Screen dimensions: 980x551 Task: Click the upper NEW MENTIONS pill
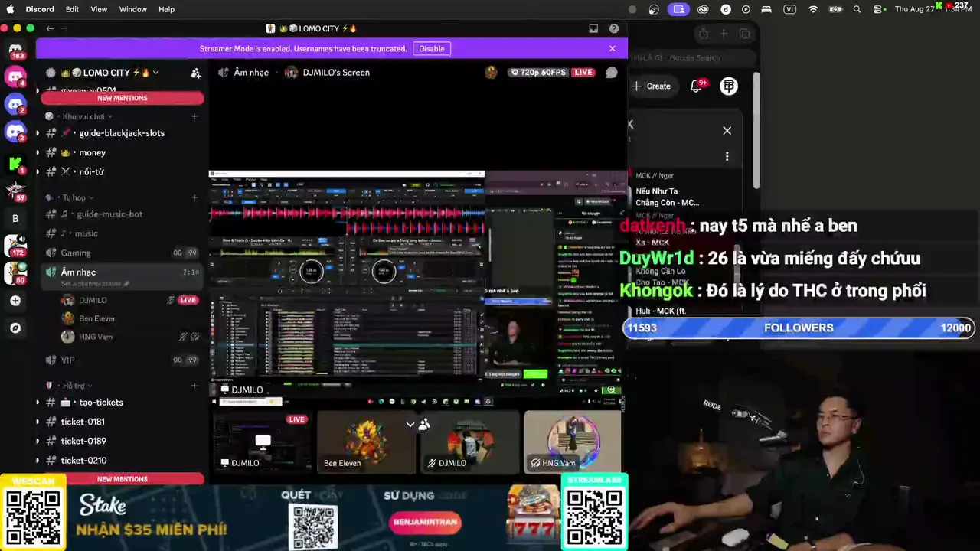pos(122,98)
